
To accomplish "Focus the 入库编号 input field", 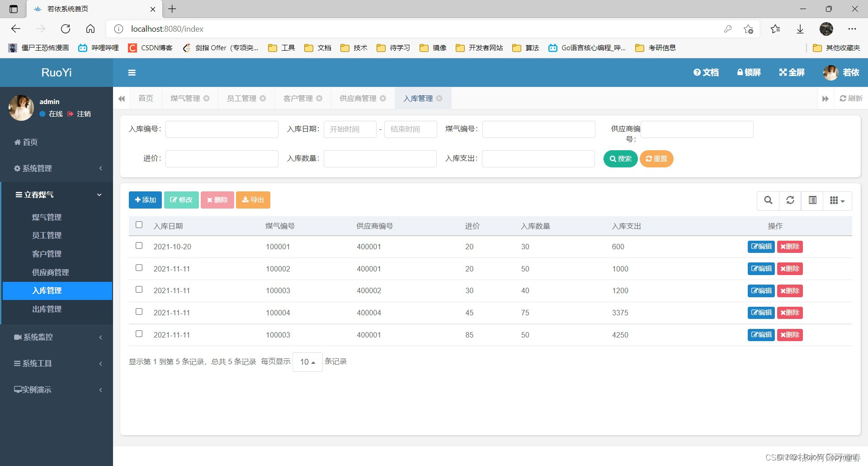I will [222, 129].
